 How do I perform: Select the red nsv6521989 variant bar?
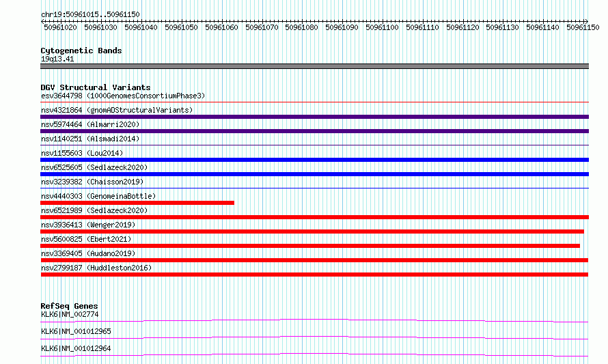tap(314, 217)
